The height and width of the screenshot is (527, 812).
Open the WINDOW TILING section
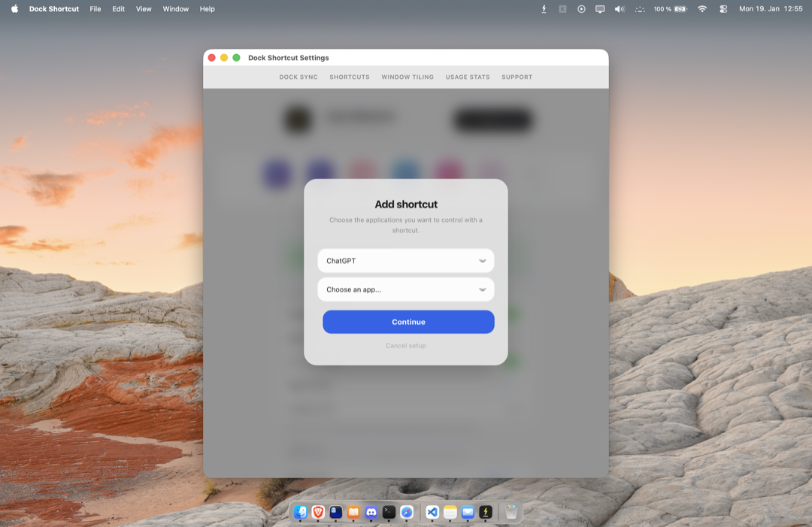pyautogui.click(x=408, y=77)
